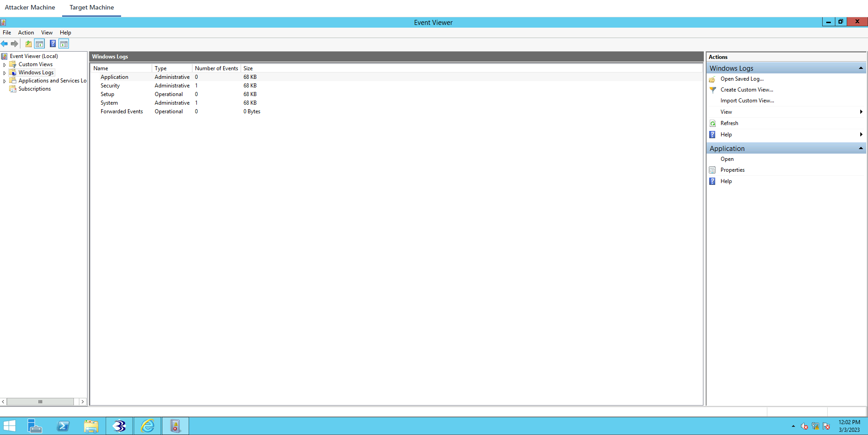Screen dimensions: 868x435
Task: Expand the Windows Logs tree node
Action: click(5, 73)
